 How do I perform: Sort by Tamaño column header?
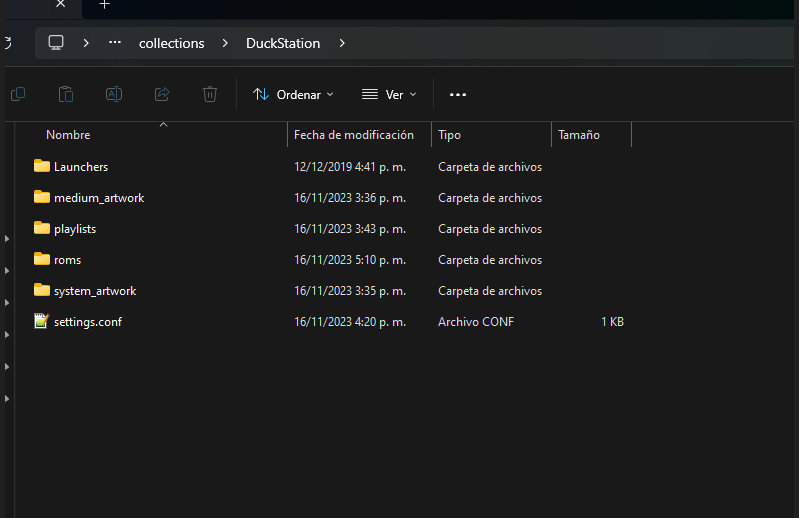579,135
